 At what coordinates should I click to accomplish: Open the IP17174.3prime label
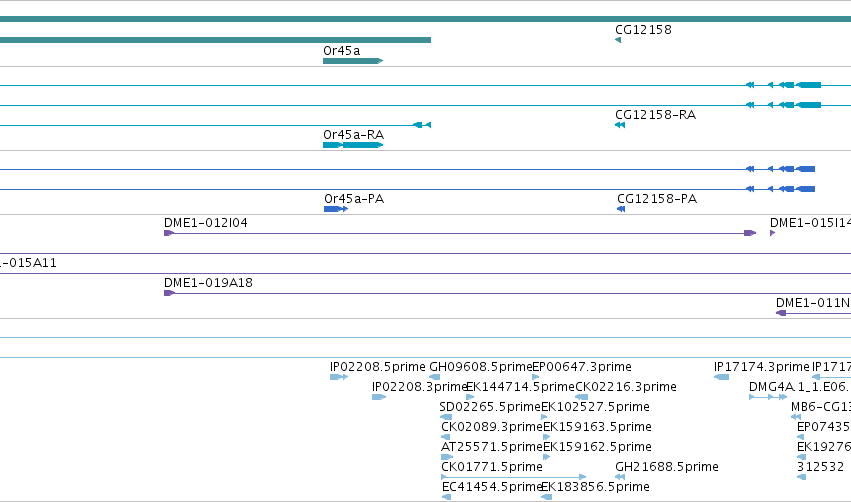pyautogui.click(x=761, y=367)
